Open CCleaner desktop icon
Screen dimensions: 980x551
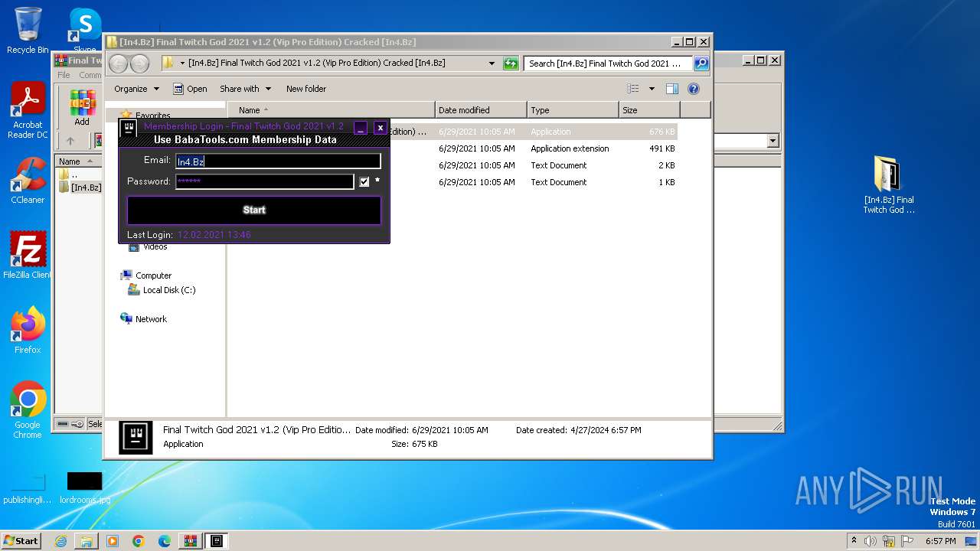(28, 181)
